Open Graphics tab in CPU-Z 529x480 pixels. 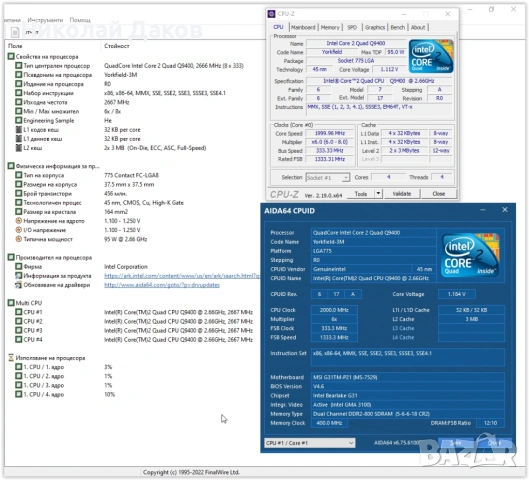[375, 27]
